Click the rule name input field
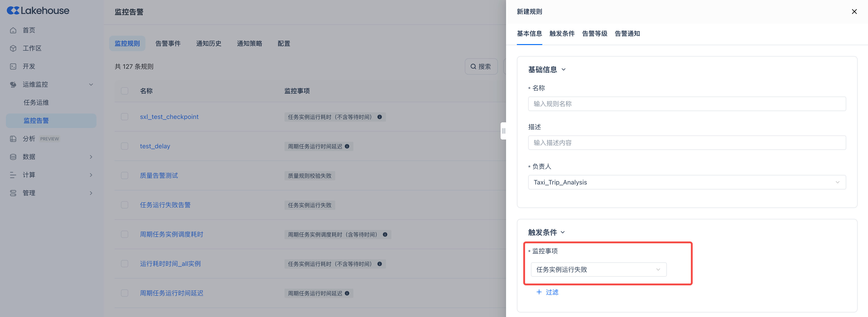 687,104
